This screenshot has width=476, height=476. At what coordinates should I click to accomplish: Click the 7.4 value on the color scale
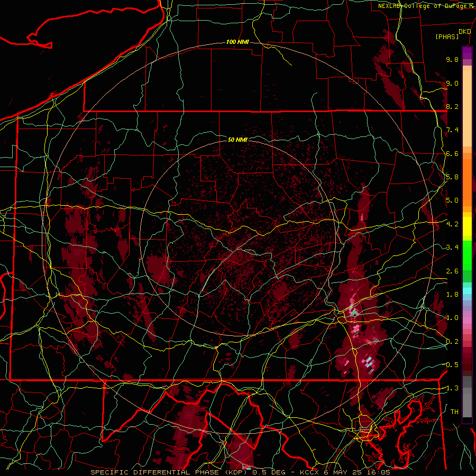coord(452,130)
